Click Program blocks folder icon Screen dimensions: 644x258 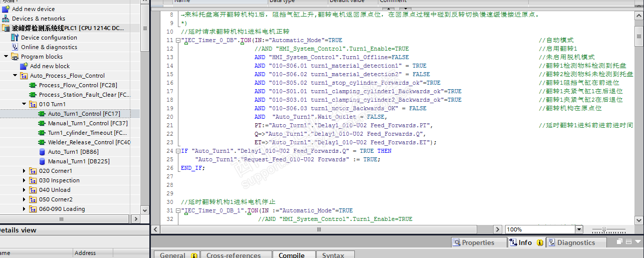point(15,57)
